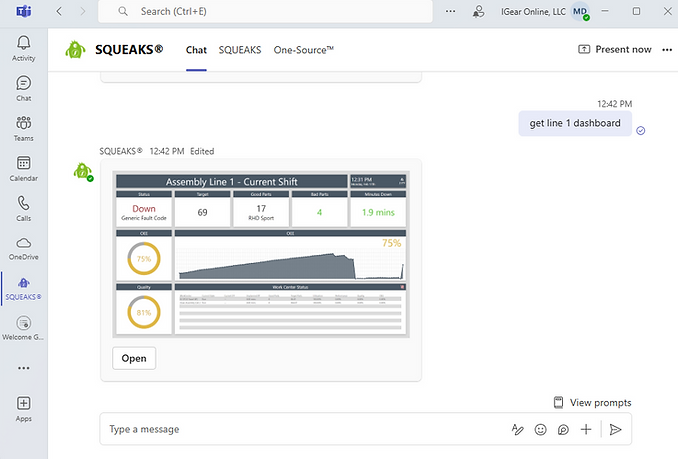The width and height of the screenshot is (678, 459).
Task: Open Settings and more menu in title bar
Action: [450, 11]
